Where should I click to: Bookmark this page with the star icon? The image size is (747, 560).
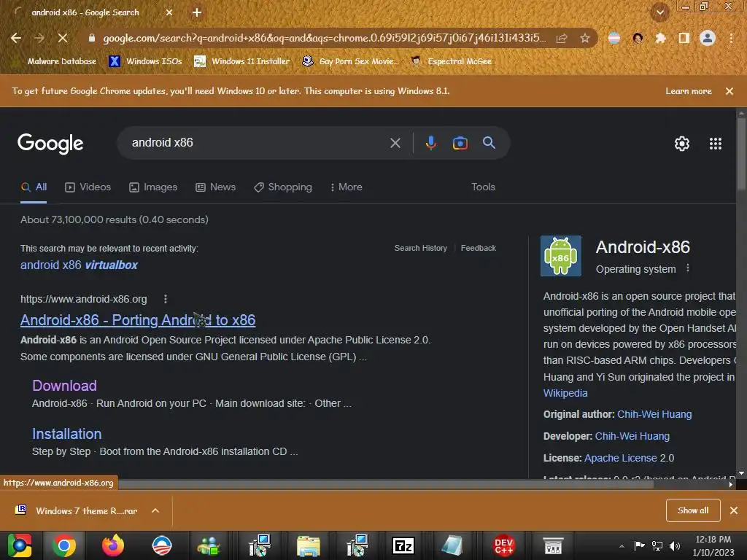coord(585,38)
